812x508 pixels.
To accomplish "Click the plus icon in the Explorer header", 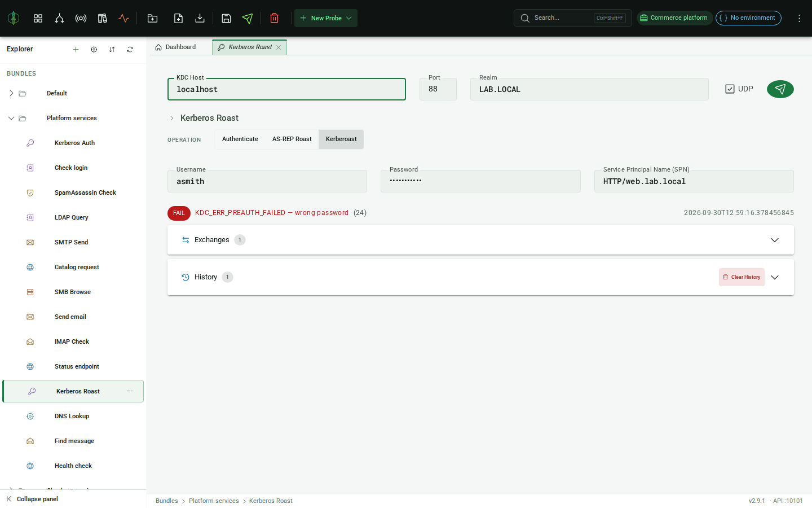I will (76, 49).
